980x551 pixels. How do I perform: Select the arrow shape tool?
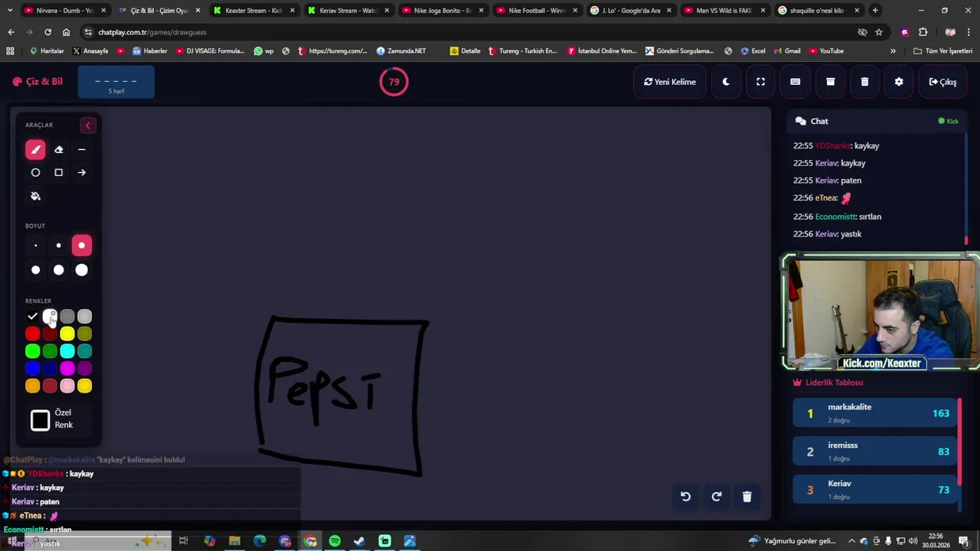click(81, 173)
